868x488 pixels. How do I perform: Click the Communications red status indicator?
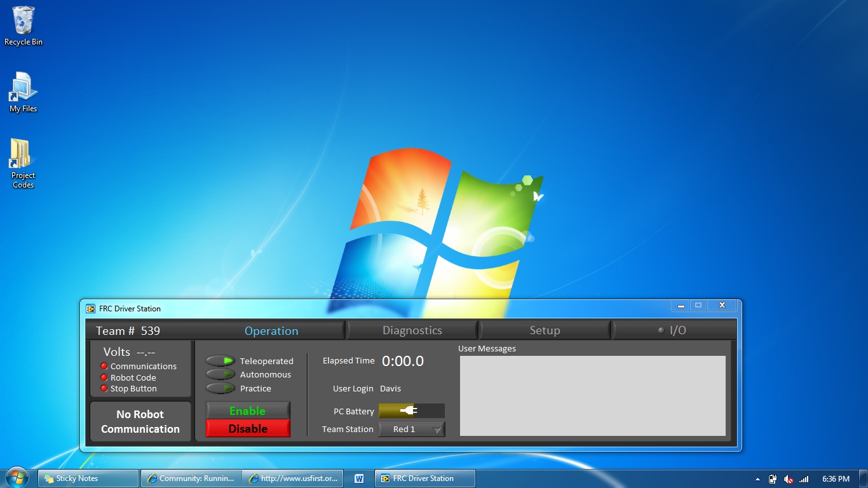point(104,366)
